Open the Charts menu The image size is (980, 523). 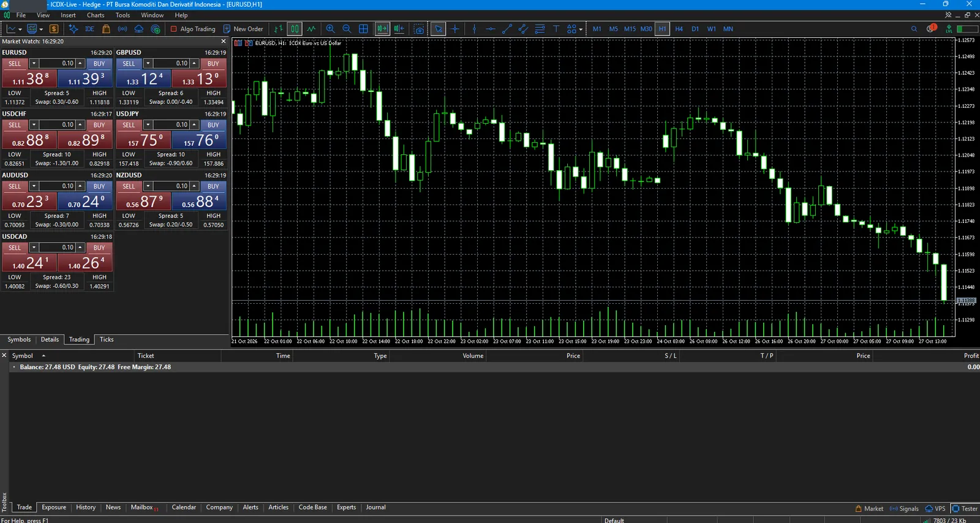(x=96, y=15)
